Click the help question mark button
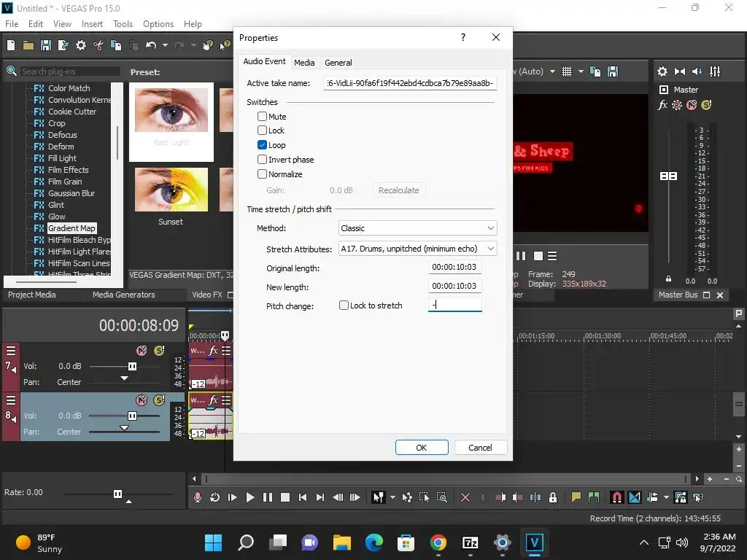 [x=463, y=37]
